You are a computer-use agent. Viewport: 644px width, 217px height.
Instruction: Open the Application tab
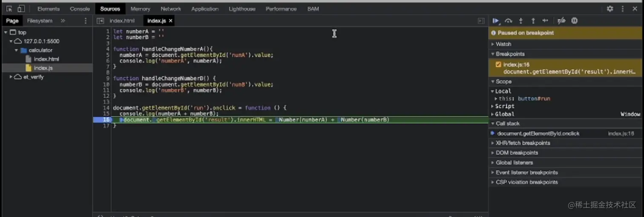coord(205,9)
